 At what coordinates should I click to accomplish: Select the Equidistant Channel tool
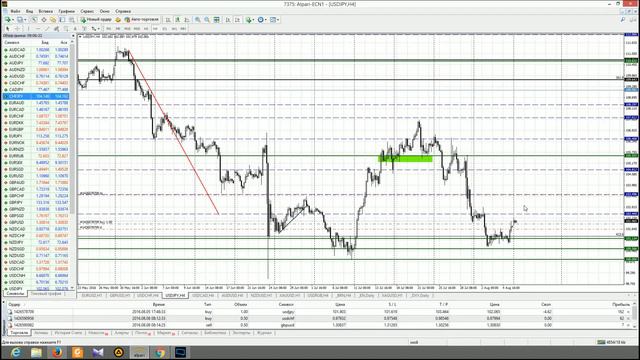pyautogui.click(x=56, y=29)
